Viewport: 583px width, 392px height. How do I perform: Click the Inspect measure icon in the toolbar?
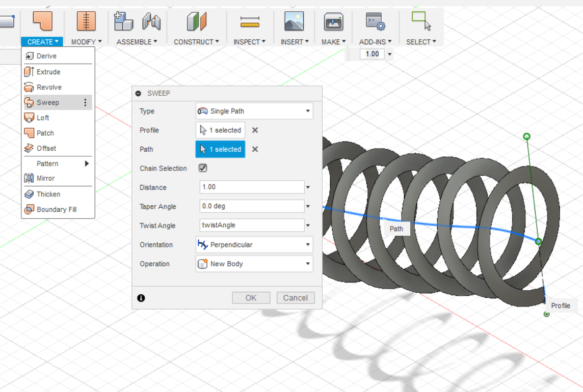249,21
